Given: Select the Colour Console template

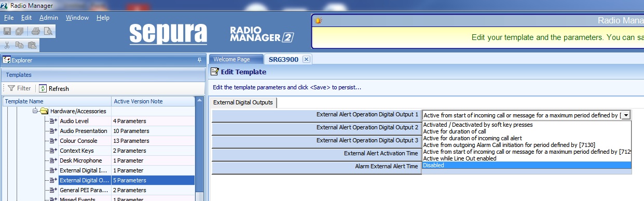Looking at the screenshot, I should click(x=78, y=141).
